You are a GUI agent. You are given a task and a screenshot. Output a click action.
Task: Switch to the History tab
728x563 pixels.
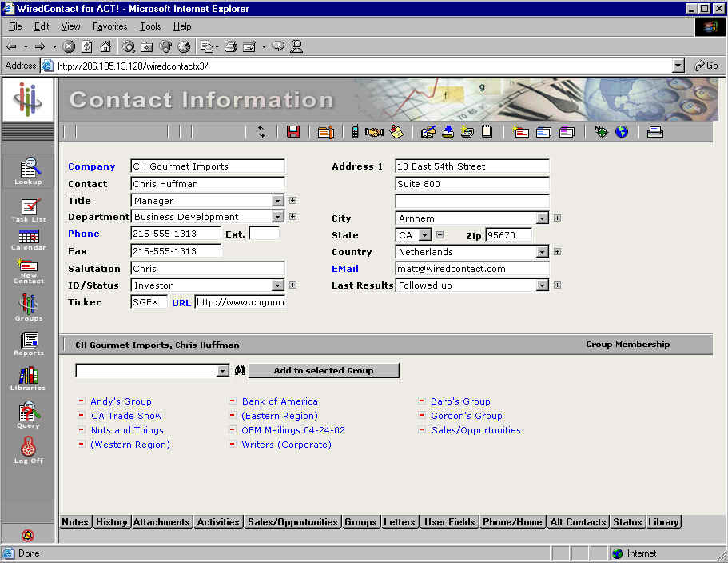click(111, 522)
